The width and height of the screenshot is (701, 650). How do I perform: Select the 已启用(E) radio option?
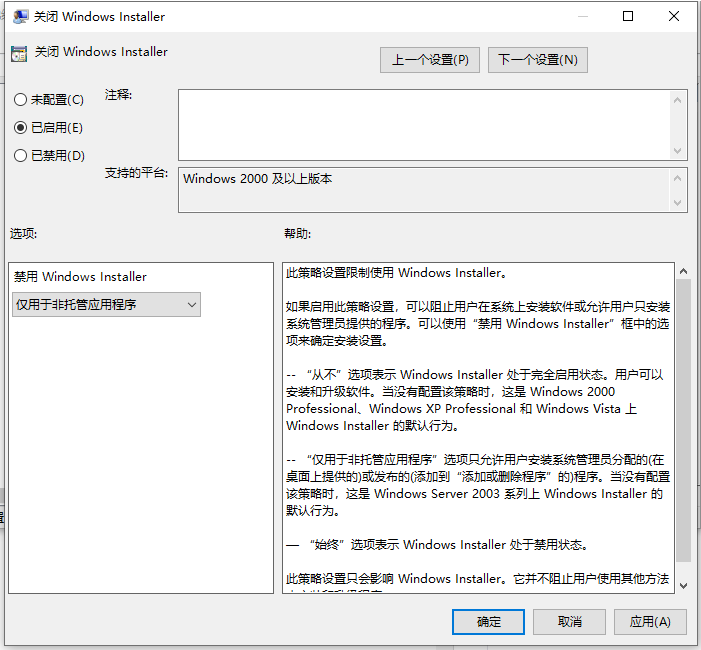pos(48,127)
